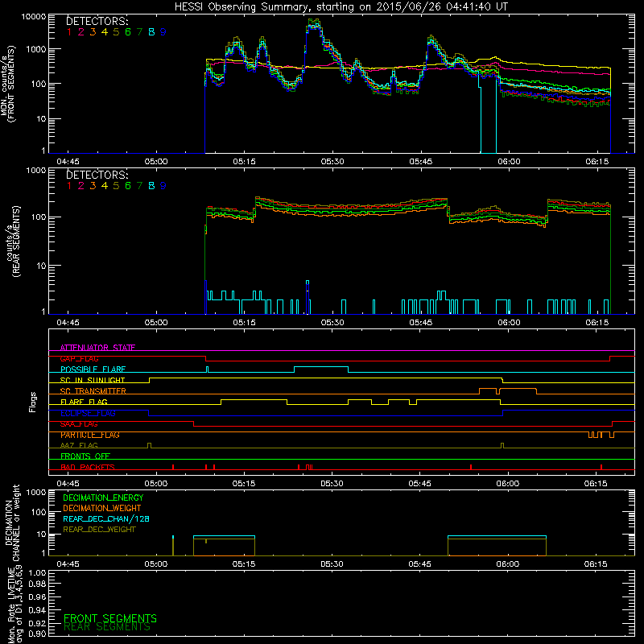Click orange detector "3" in rear segments legend
644x644 pixels.
(x=93, y=186)
